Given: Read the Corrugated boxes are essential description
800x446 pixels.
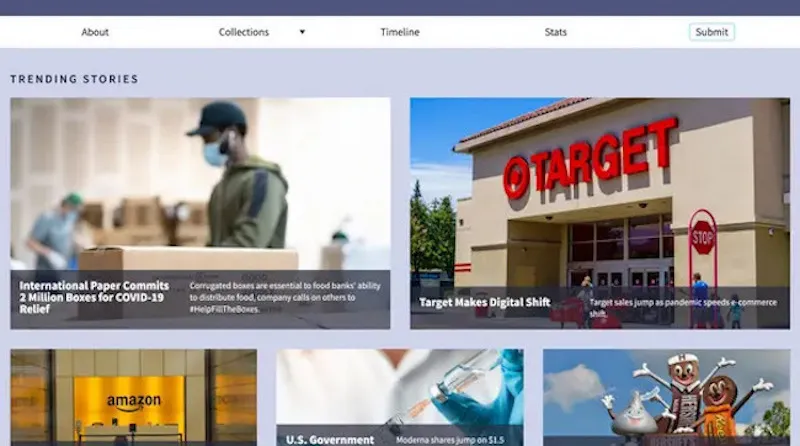Looking at the screenshot, I should click(285, 297).
